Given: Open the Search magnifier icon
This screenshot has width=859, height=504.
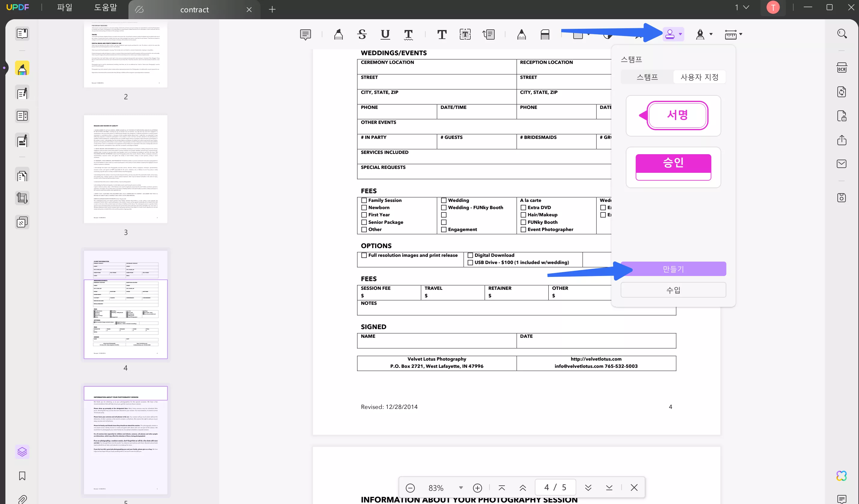Looking at the screenshot, I should (842, 33).
